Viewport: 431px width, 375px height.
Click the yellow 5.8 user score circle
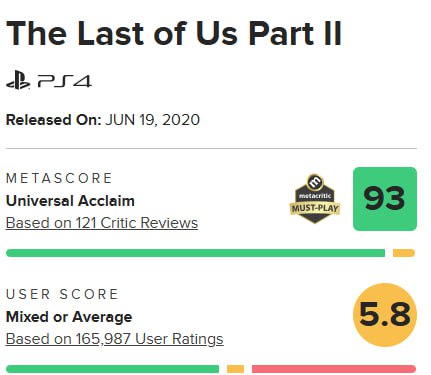point(385,315)
